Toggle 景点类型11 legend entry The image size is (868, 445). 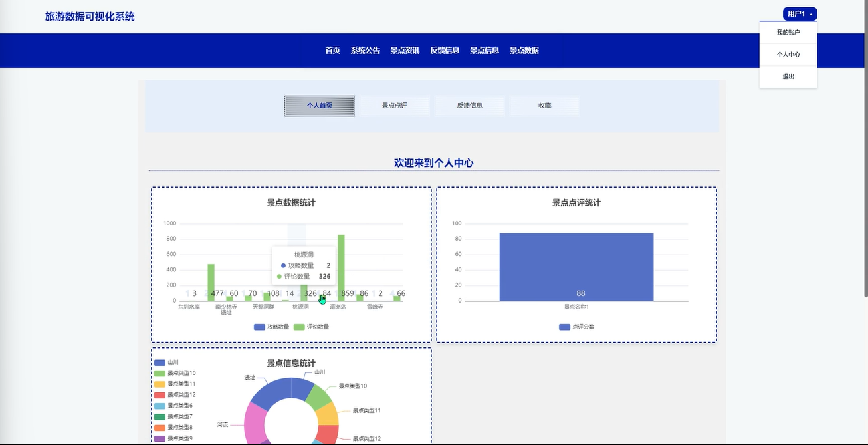[x=175, y=384]
